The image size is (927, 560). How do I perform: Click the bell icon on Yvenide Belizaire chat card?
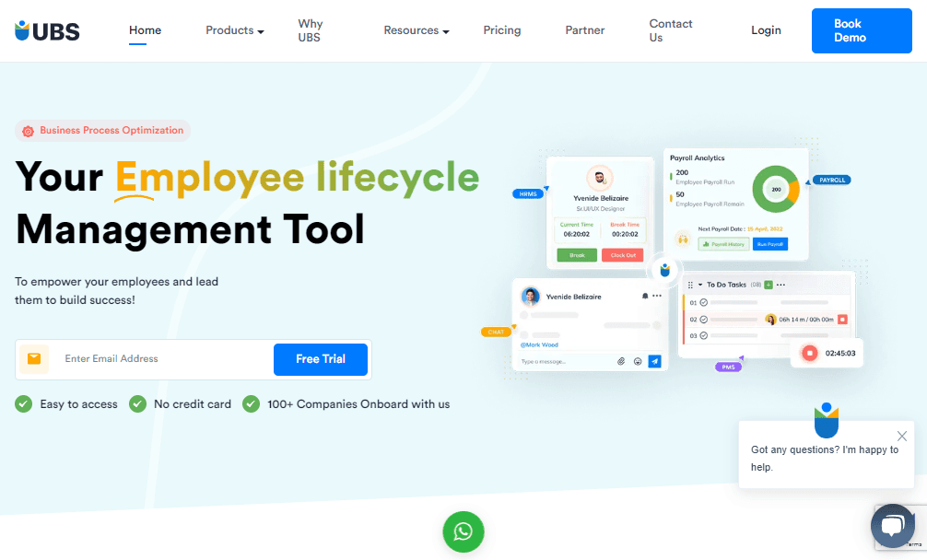[645, 296]
